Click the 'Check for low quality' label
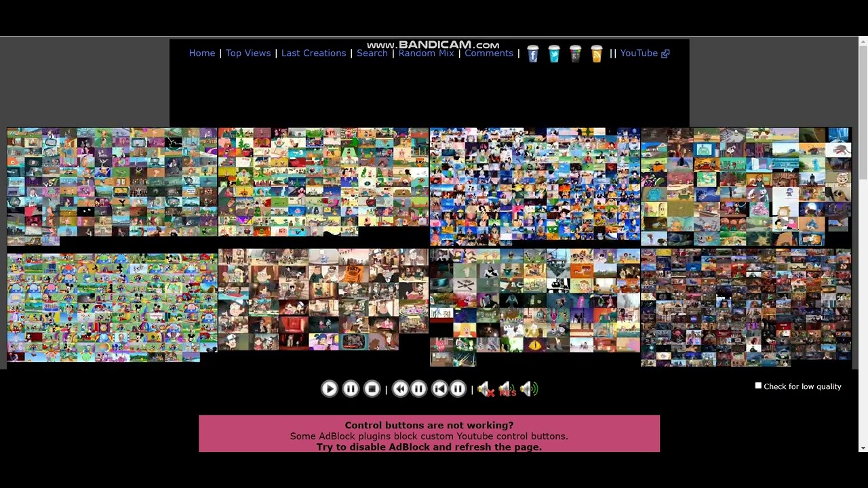The image size is (868, 488). point(802,386)
